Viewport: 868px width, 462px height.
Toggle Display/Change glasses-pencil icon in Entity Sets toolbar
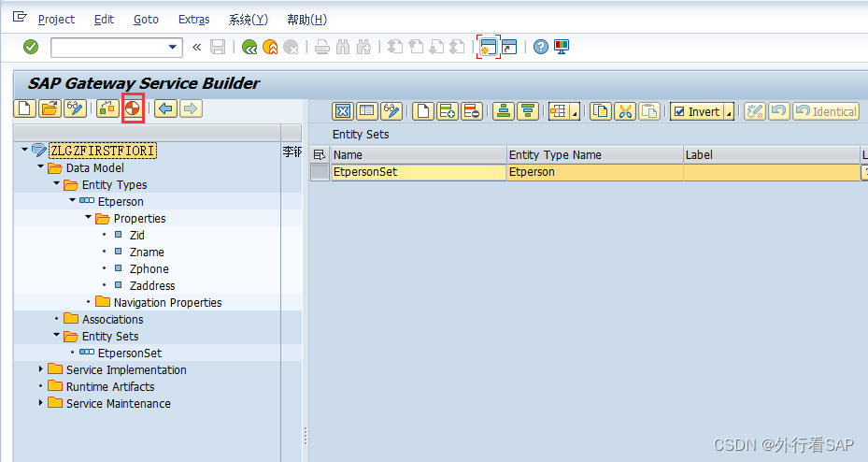[x=391, y=111]
